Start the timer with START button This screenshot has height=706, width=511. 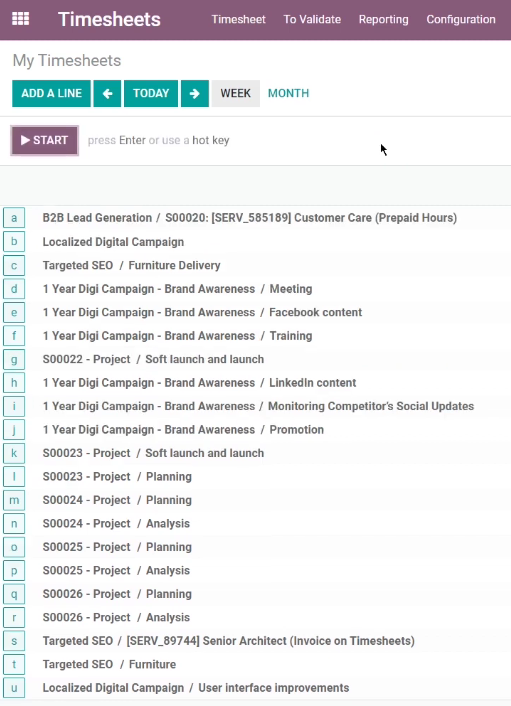pyautogui.click(x=45, y=140)
